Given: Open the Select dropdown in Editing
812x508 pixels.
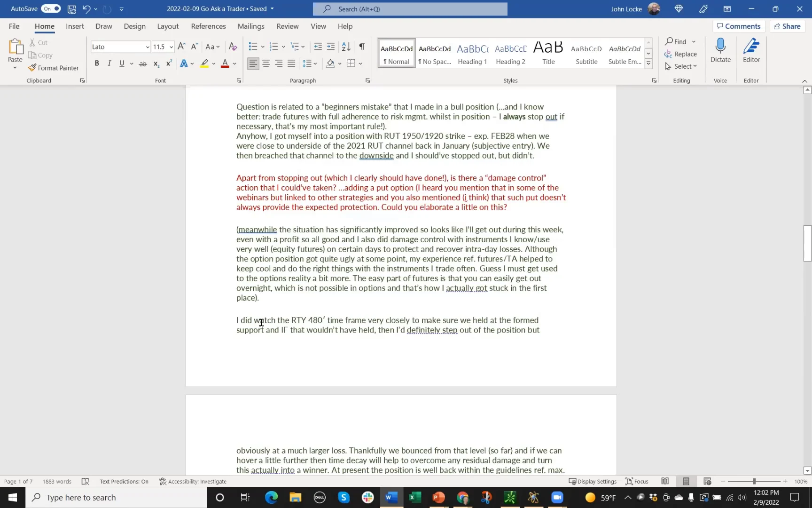Looking at the screenshot, I should 681,66.
